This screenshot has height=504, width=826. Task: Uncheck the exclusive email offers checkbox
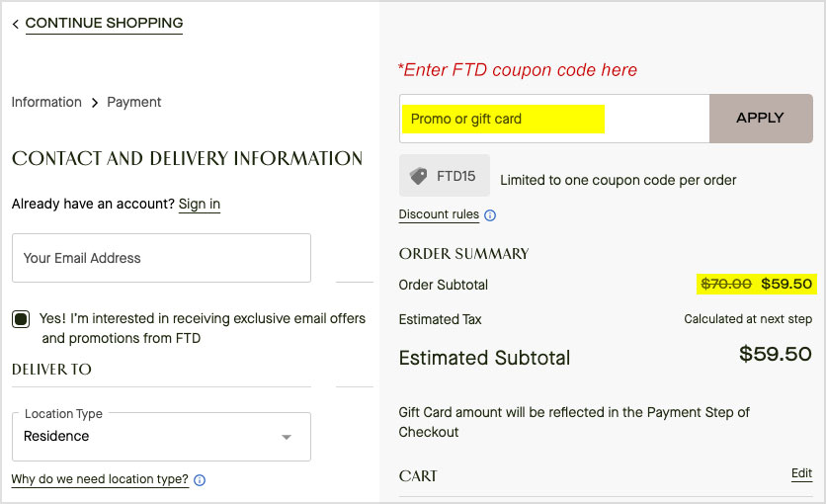pos(21,319)
